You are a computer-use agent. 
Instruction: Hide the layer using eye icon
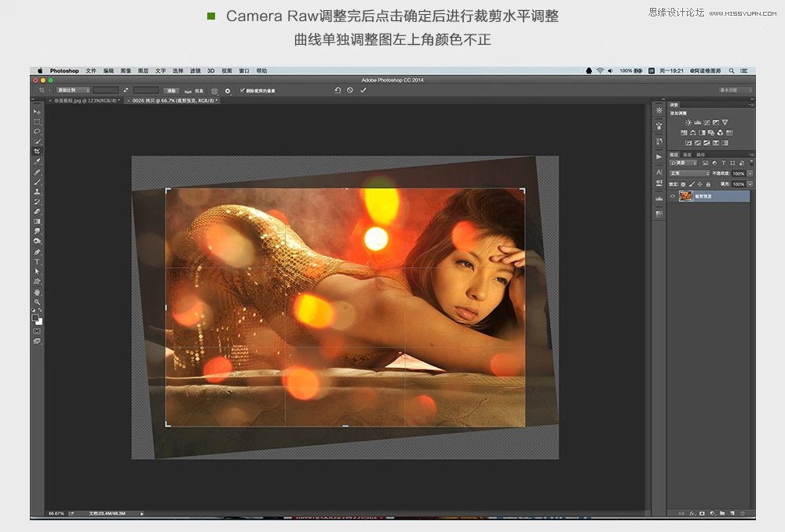tap(673, 196)
